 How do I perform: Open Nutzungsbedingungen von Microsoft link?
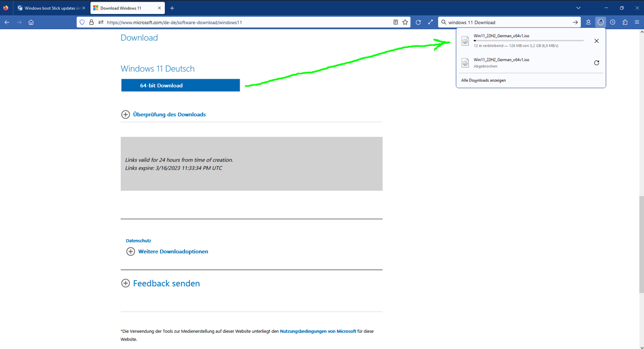point(318,331)
